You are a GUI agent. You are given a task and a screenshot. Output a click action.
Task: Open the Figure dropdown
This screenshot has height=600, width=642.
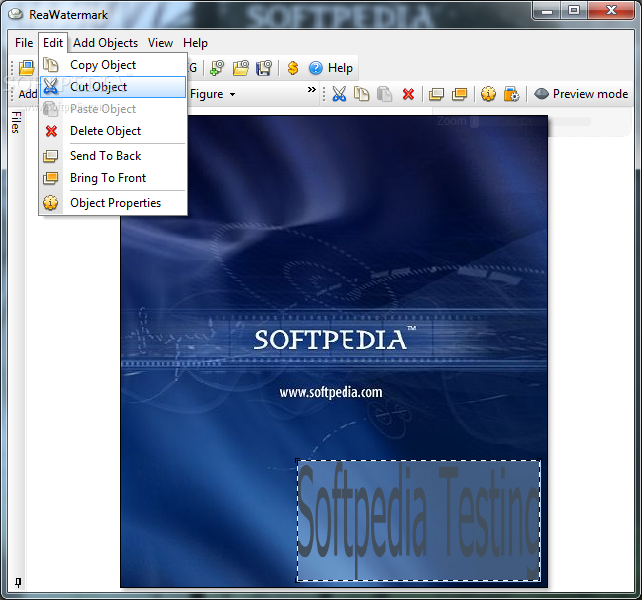[213, 94]
